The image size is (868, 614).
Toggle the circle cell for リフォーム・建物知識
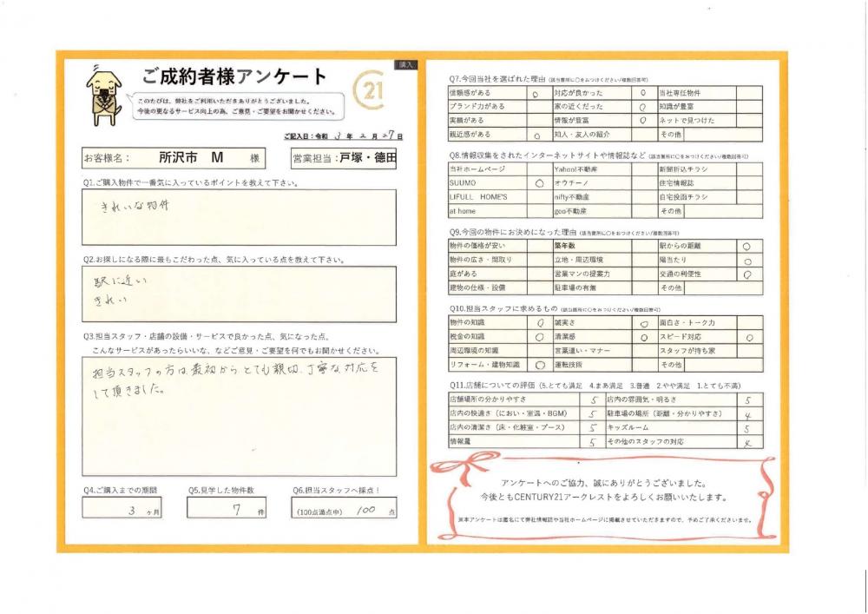click(540, 365)
